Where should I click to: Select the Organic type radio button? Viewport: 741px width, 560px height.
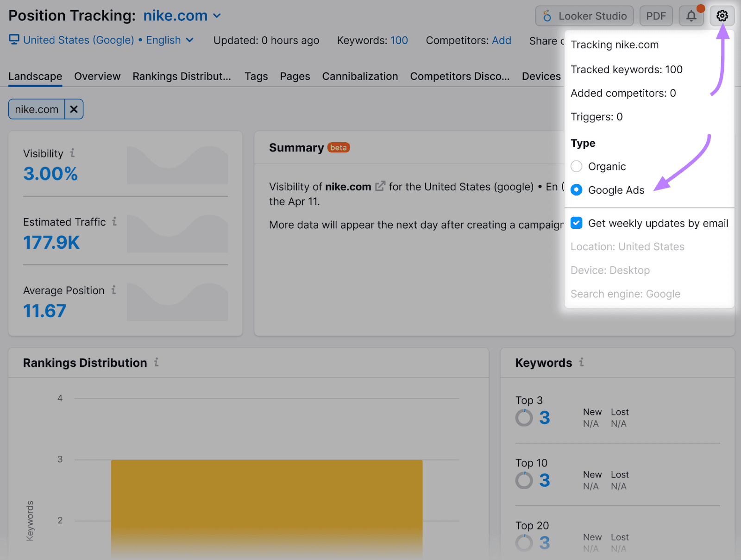577,166
